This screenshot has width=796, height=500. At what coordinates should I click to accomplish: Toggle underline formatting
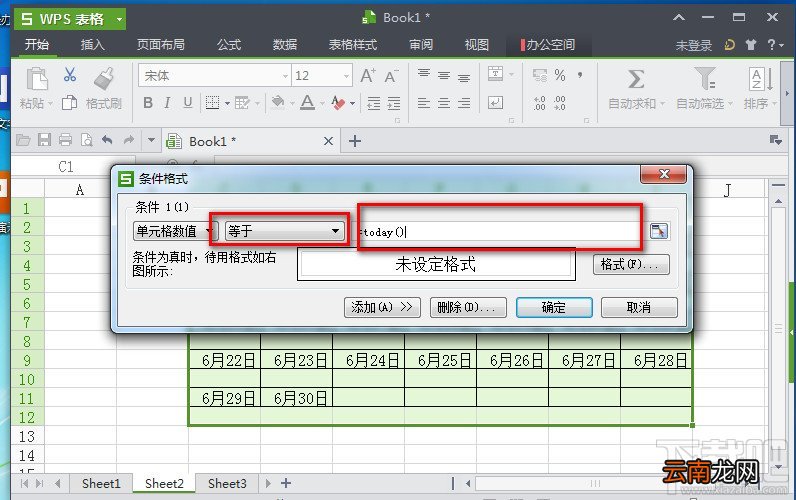[187, 103]
